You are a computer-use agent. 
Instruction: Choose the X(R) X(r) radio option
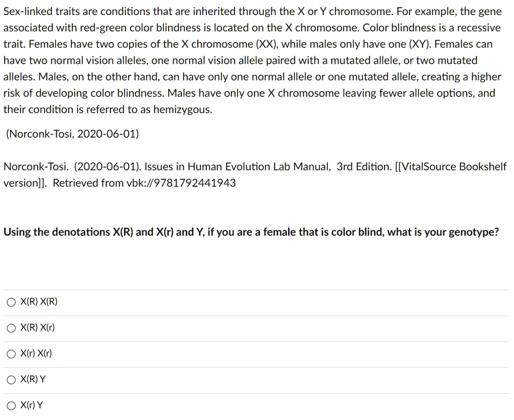pyautogui.click(x=11, y=328)
